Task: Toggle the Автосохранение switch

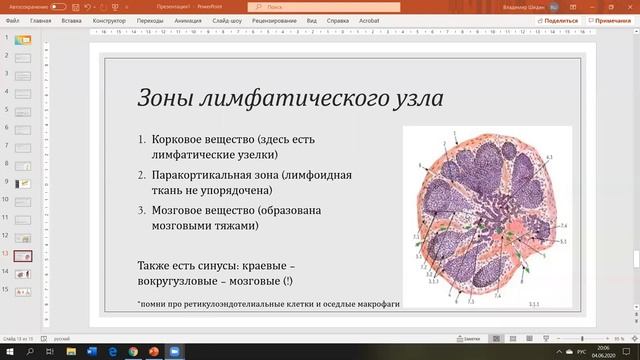Action: (58, 7)
